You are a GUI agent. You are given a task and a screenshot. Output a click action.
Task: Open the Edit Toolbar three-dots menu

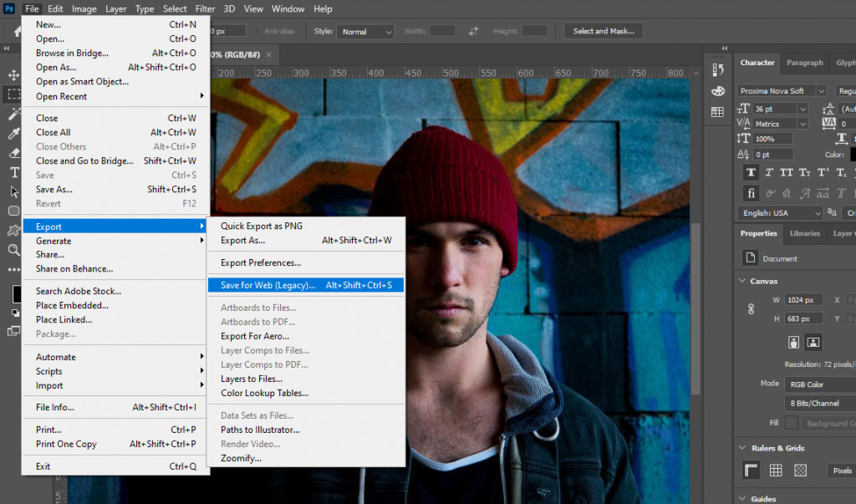click(x=13, y=269)
